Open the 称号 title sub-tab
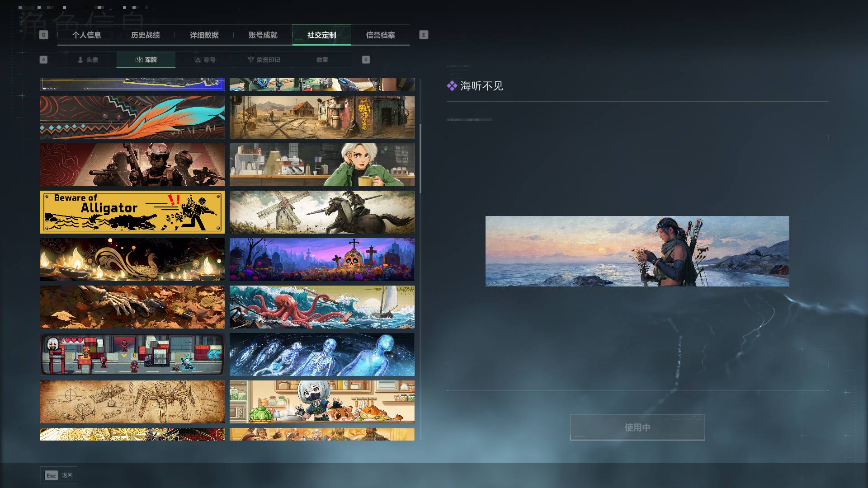 pos(205,60)
